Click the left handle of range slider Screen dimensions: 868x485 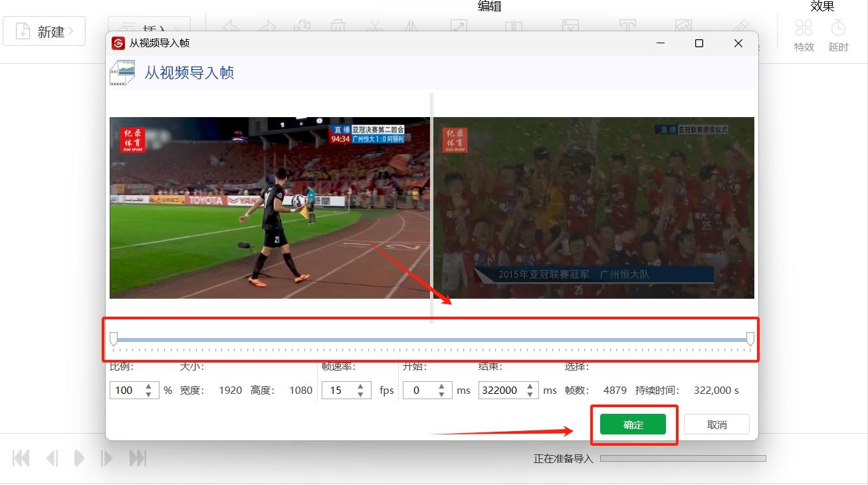114,339
